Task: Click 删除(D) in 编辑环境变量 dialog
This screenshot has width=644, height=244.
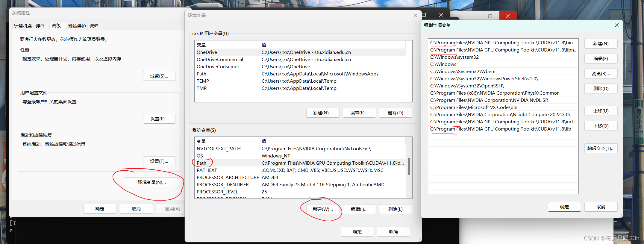Action: click(x=601, y=89)
